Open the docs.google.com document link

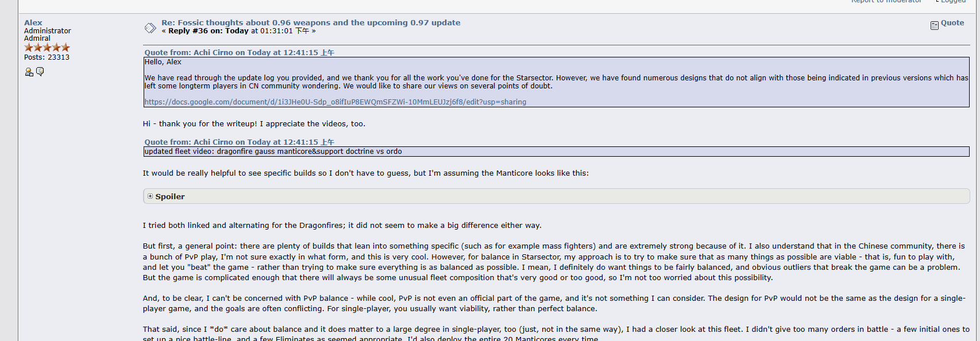(335, 102)
